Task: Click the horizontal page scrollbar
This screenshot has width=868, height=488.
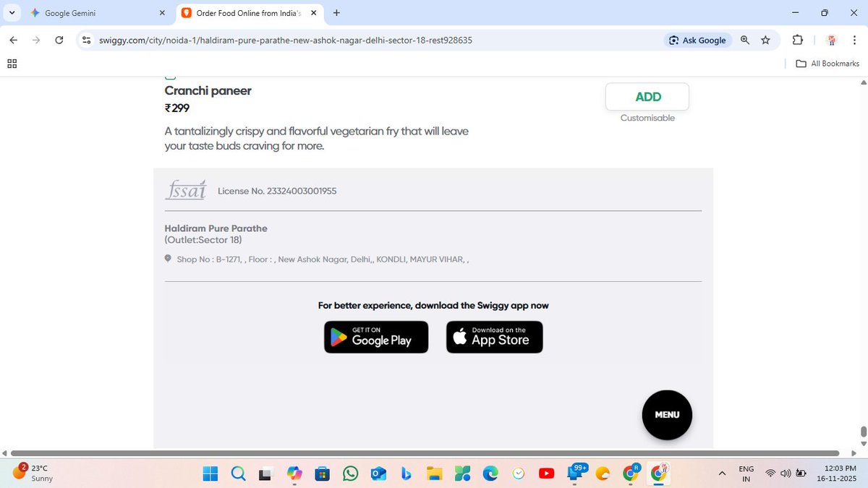Action: pyautogui.click(x=423, y=453)
